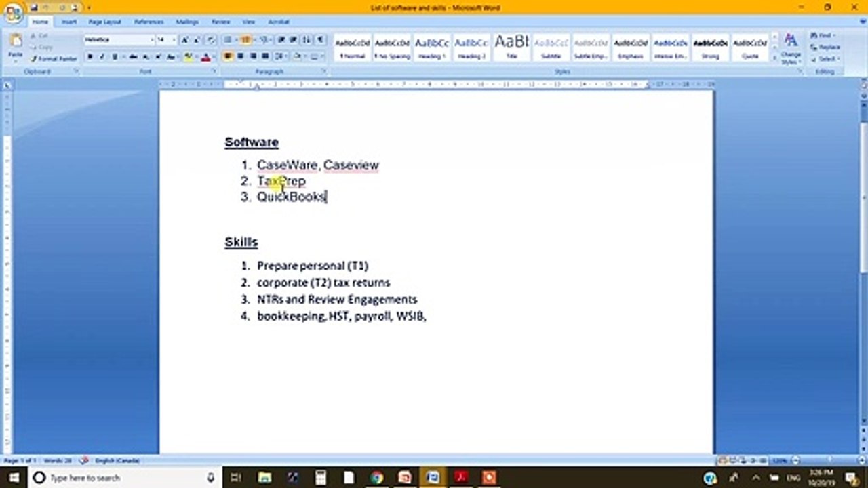This screenshot has height=488, width=868.
Task: Click the Windows taskbar search box
Action: click(x=123, y=478)
